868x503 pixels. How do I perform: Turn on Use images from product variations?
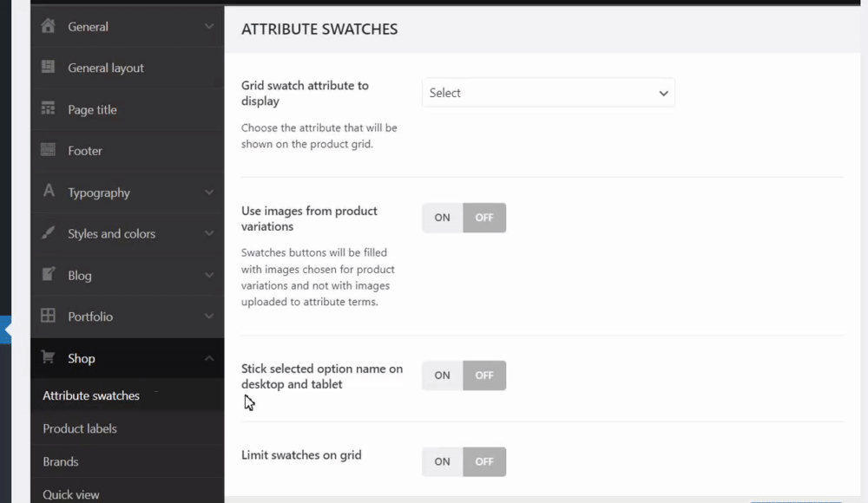click(x=443, y=218)
